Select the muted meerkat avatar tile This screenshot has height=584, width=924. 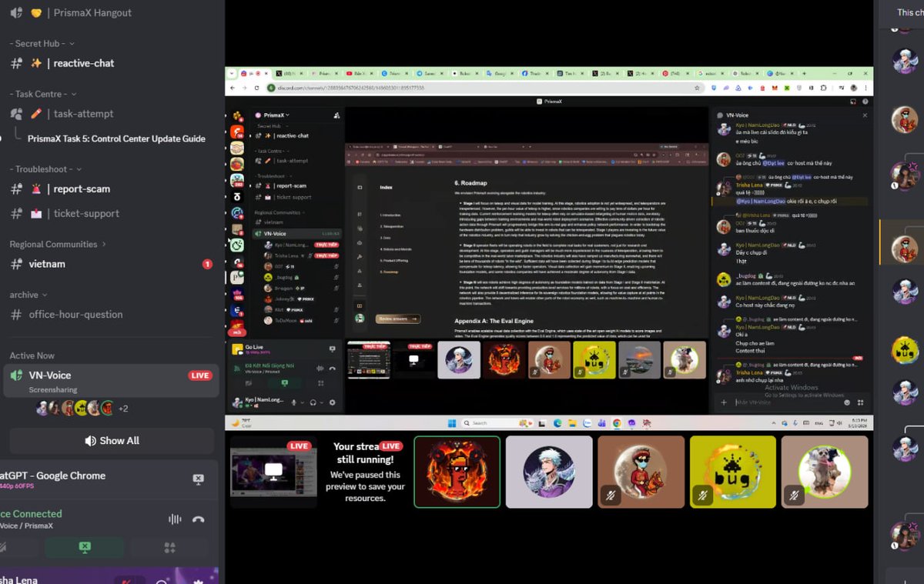(825, 472)
